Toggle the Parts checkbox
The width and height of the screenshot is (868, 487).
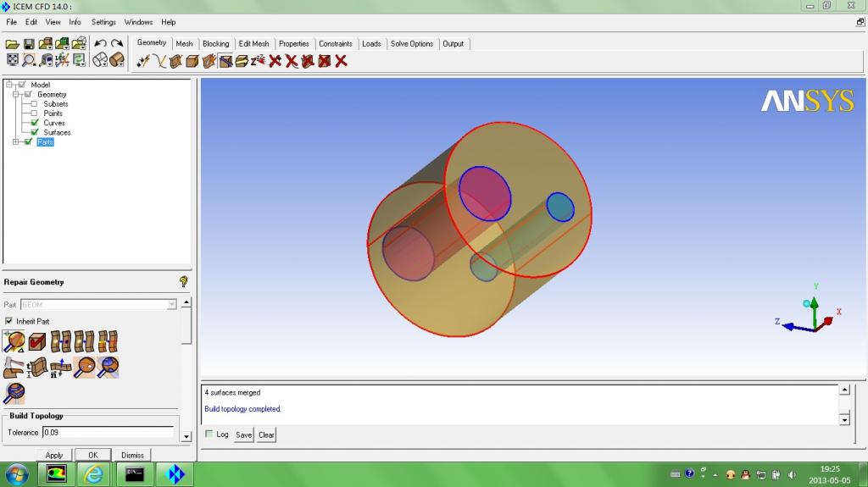pos(28,141)
